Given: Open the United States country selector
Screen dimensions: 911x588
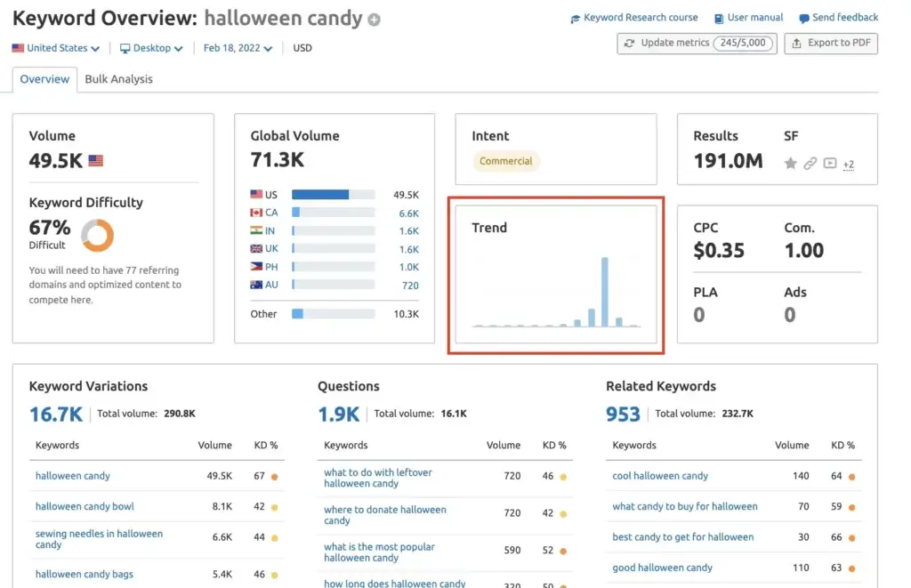Looking at the screenshot, I should (x=55, y=49).
